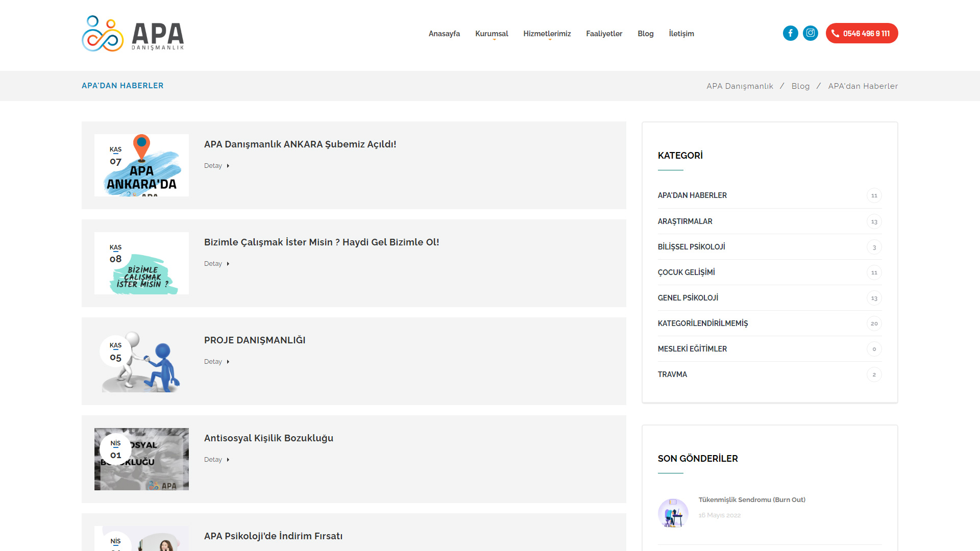Click APA Danışmanlık breadcrumb link
This screenshot has height=551, width=980.
740,86
